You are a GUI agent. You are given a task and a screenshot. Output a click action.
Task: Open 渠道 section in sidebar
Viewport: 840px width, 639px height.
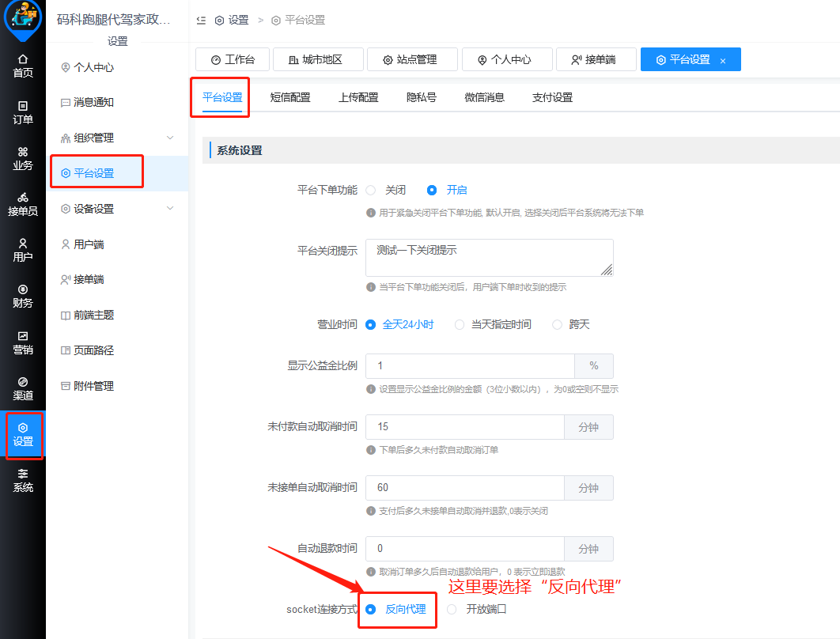tap(22, 389)
